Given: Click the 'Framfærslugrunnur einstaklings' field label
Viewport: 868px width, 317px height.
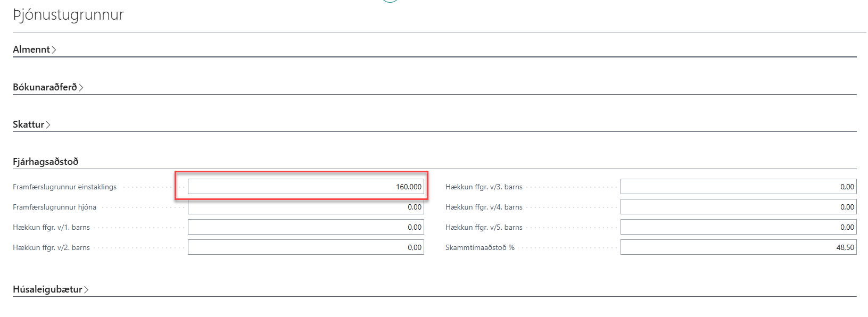Looking at the screenshot, I should 64,187.
